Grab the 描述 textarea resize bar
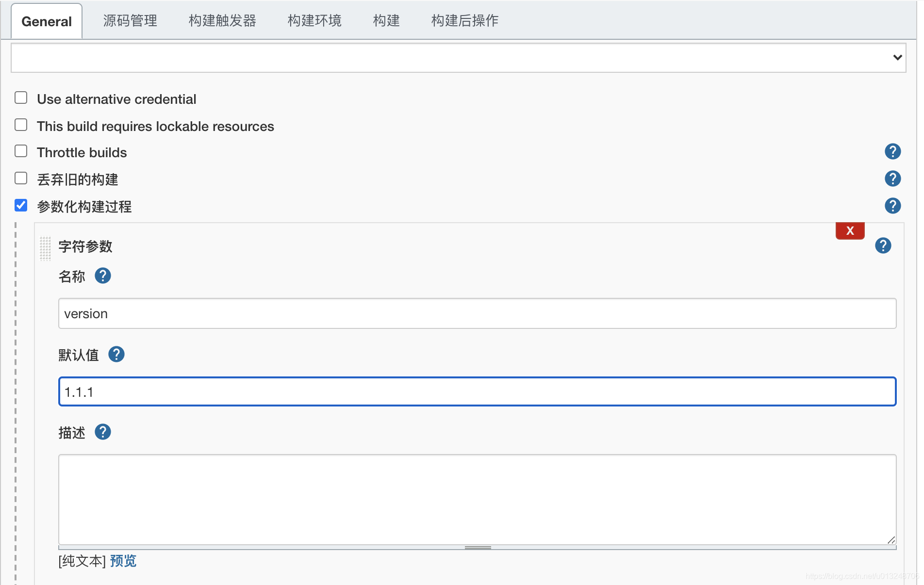 tap(478, 548)
